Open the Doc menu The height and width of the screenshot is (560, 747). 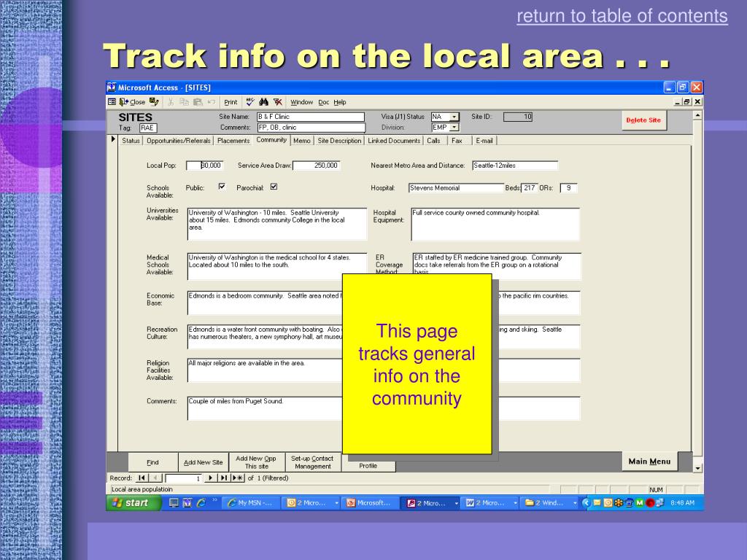(x=323, y=102)
